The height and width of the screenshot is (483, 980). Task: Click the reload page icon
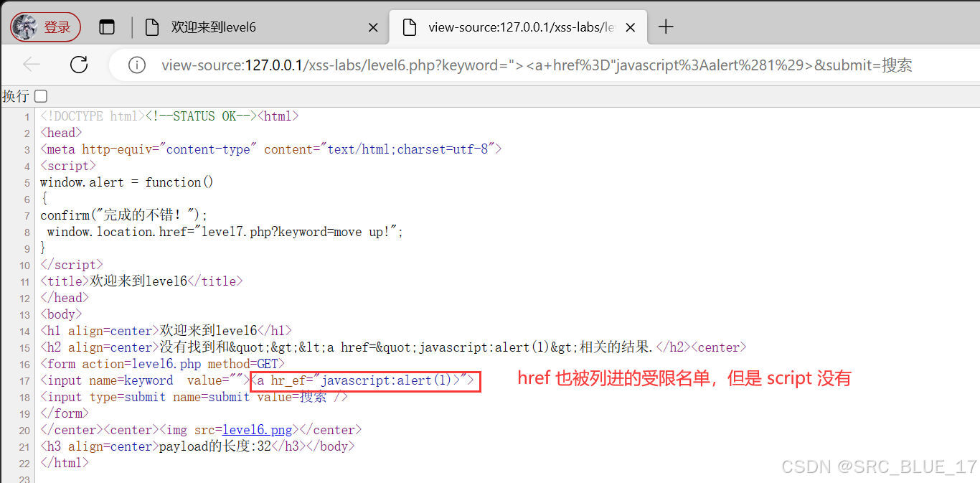pos(79,65)
